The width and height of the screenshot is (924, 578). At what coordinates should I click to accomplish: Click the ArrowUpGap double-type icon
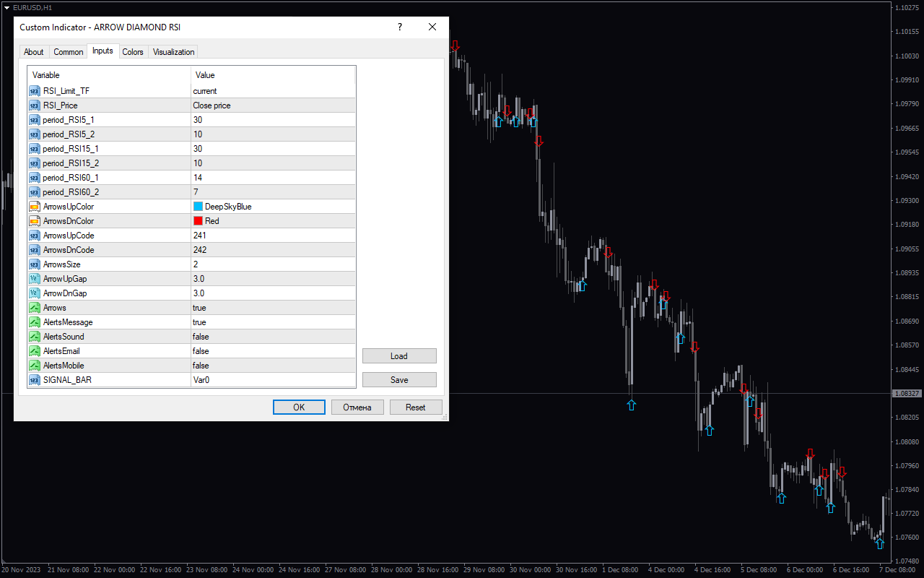(x=34, y=279)
